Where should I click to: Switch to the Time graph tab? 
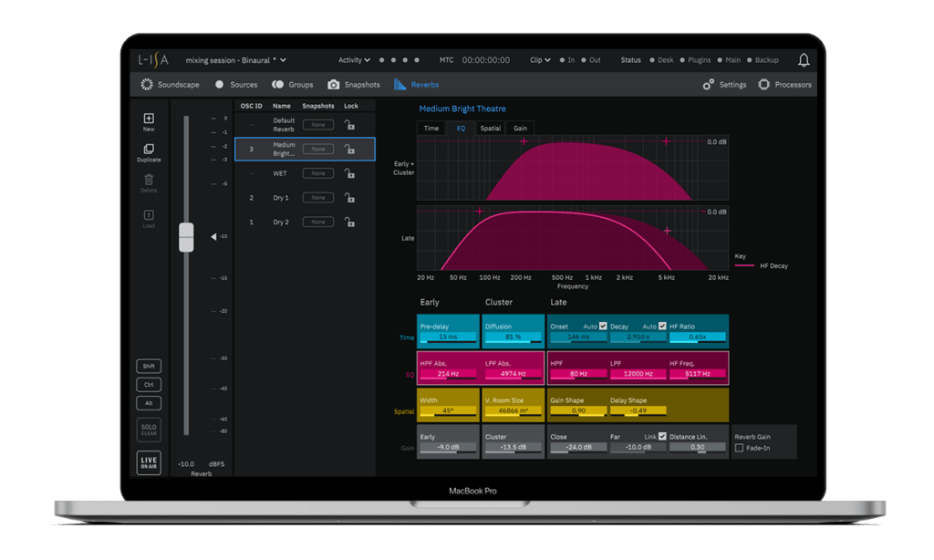(431, 128)
